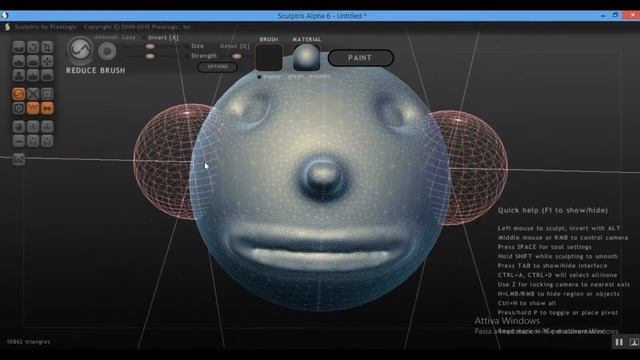Toggle the Enable radio under Brush
The image size is (640, 360).
tap(259, 76)
